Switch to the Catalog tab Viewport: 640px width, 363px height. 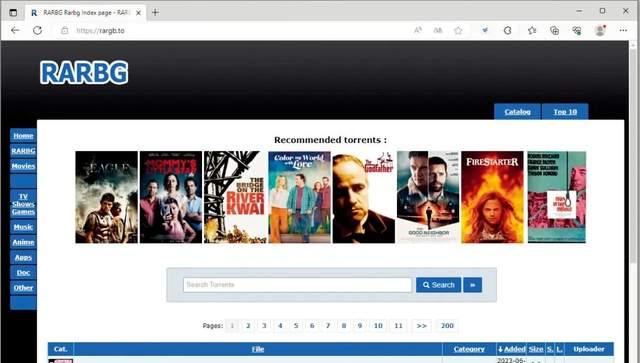point(517,111)
